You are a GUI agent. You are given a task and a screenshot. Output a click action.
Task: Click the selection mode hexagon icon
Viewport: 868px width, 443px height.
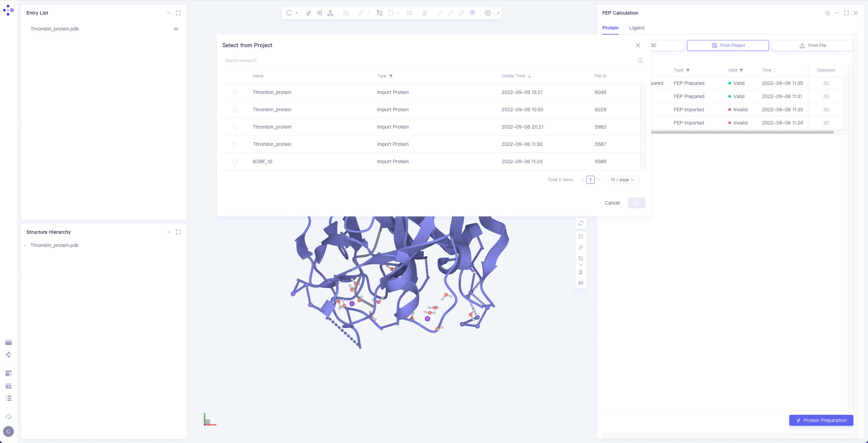[289, 13]
